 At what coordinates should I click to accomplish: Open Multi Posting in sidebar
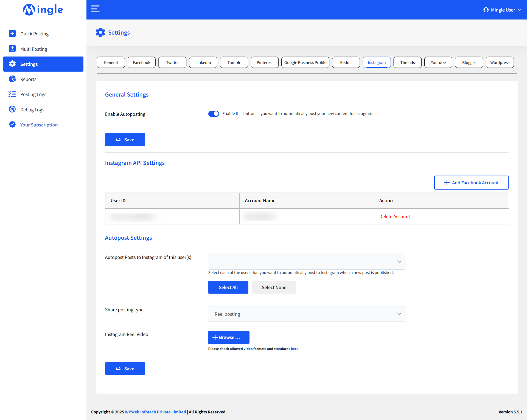pyautogui.click(x=43, y=49)
